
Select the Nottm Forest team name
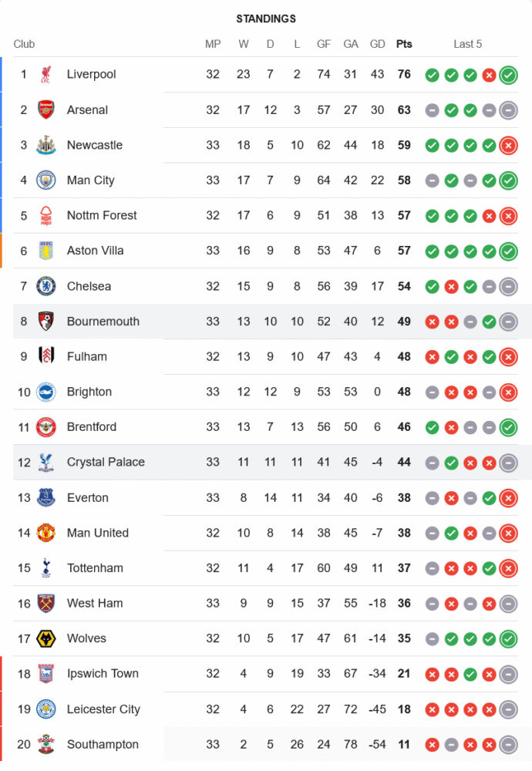[x=102, y=216]
